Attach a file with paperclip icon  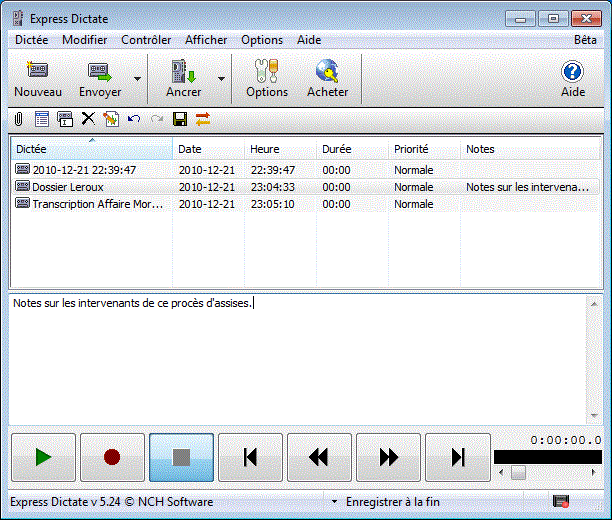click(18, 119)
